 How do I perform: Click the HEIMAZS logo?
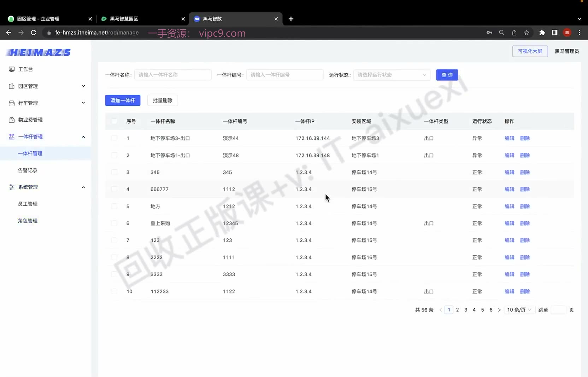(38, 52)
